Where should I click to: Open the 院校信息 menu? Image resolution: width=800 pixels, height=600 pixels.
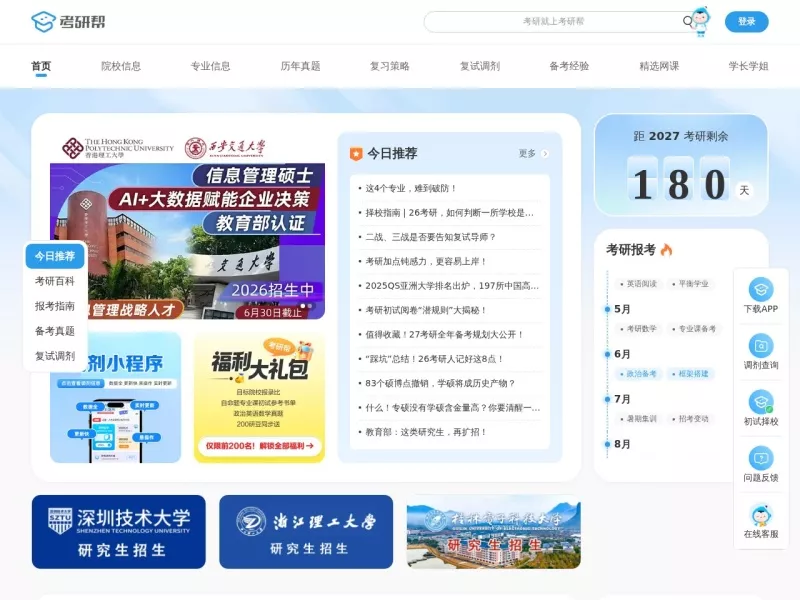coord(121,66)
